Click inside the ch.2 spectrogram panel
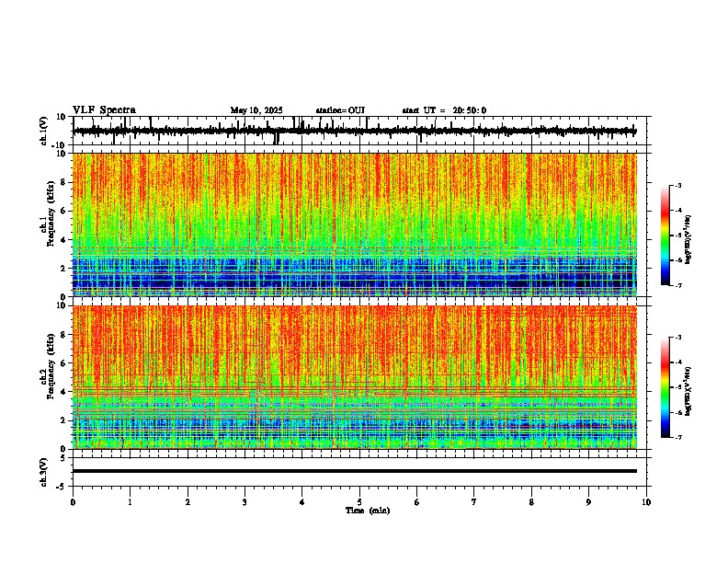This screenshot has width=728, height=563. 355,377
